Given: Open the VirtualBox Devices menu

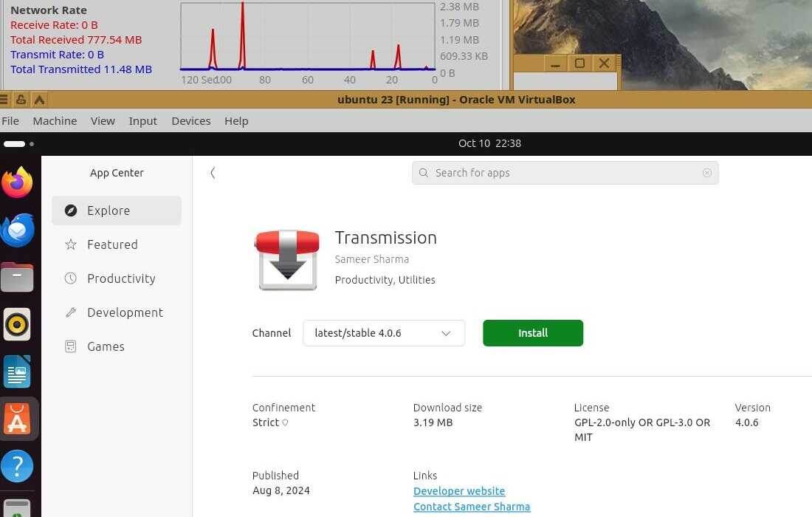Looking at the screenshot, I should point(191,120).
